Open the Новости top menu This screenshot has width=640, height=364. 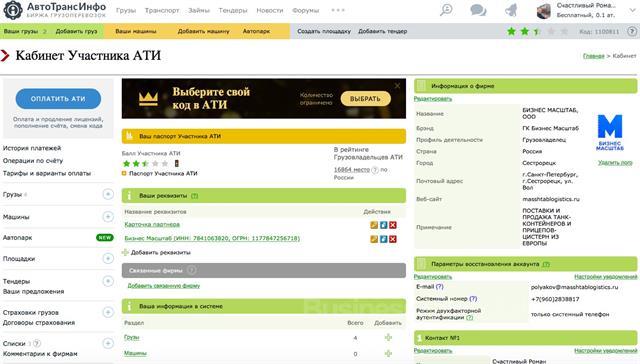[x=269, y=10]
